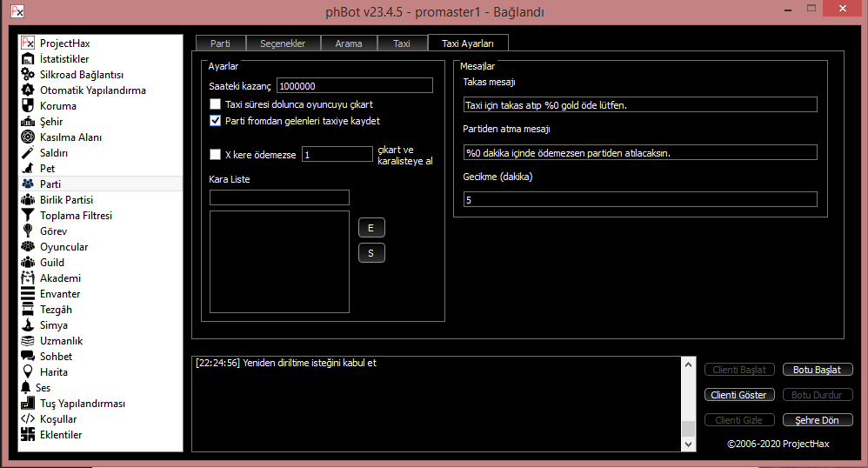This screenshot has height=468, width=868.
Task: Select the Kasılma Alanı target icon
Action: 28,137
